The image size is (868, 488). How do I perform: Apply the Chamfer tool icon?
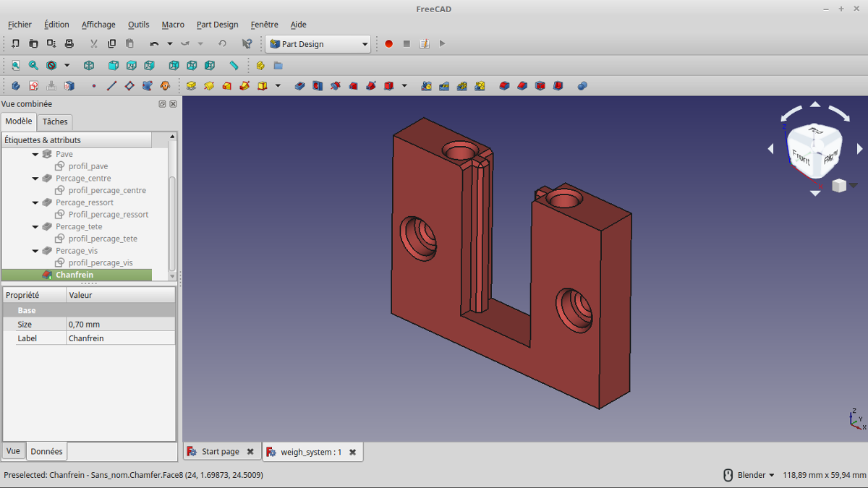pos(522,85)
